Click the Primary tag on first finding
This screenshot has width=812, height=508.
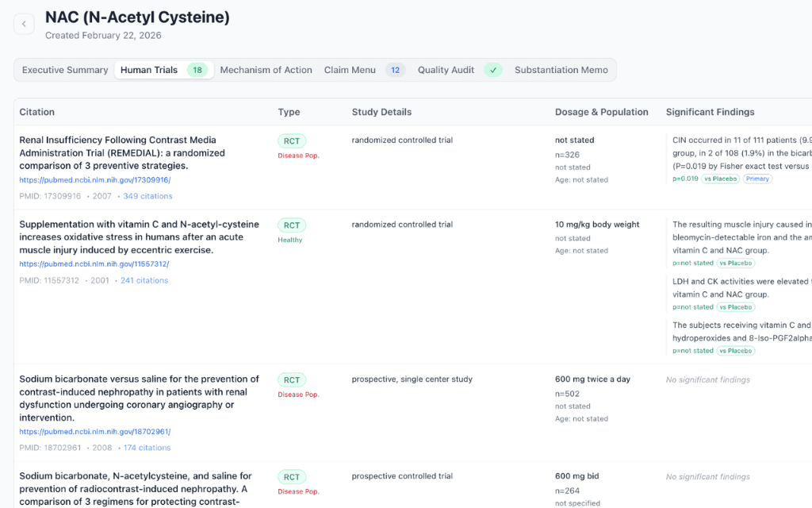[x=757, y=179]
